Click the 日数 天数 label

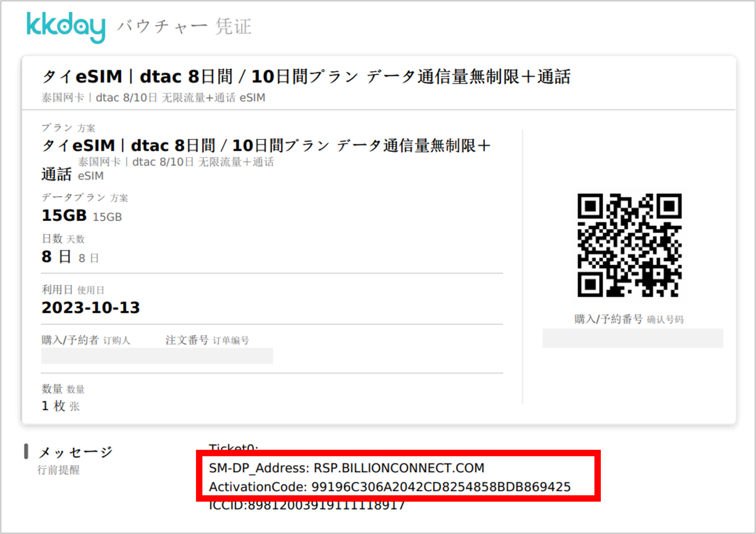[x=63, y=239]
